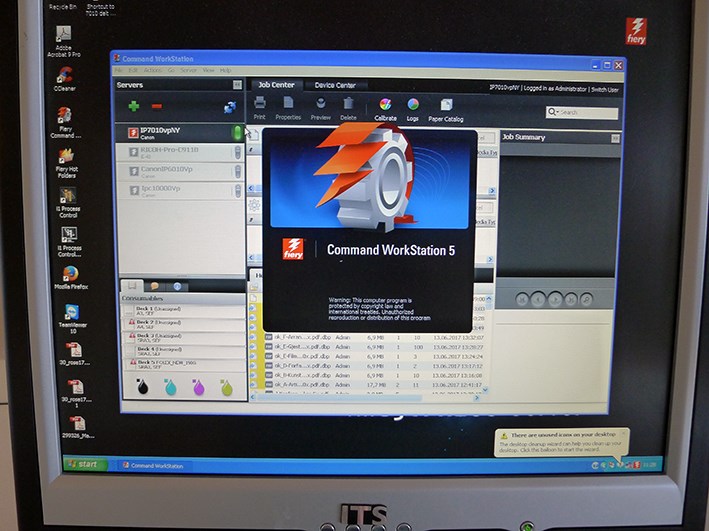709x531 pixels.
Task: Click the Delete trash can icon
Action: point(348,108)
